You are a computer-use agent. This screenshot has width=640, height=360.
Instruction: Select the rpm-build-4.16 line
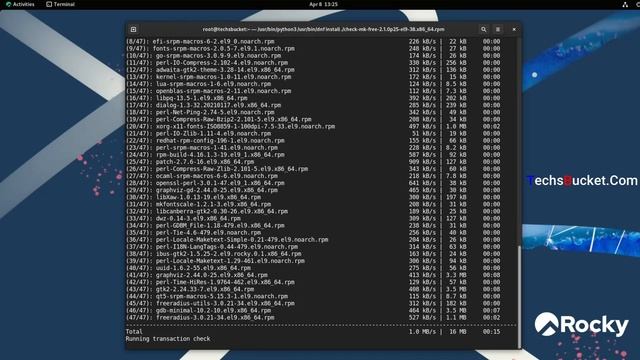point(313,155)
